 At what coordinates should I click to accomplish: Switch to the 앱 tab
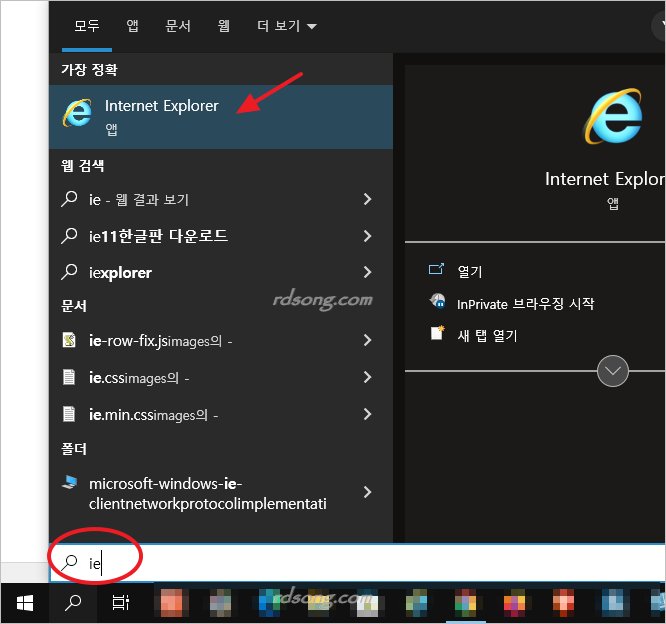133,25
